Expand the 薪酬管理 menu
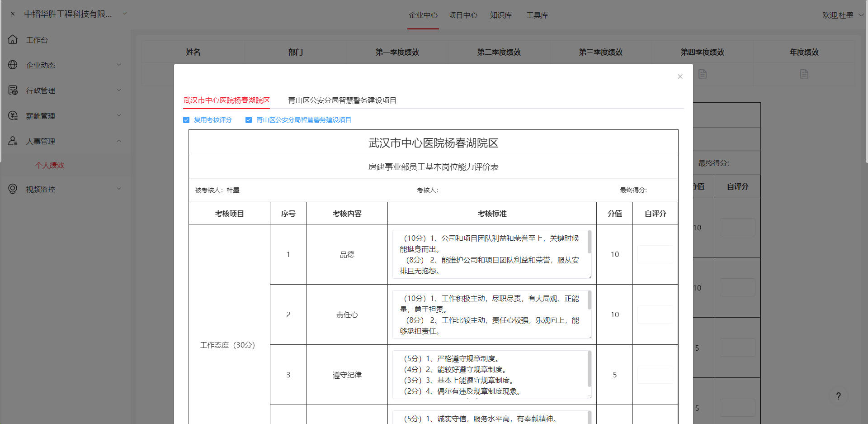 point(119,115)
